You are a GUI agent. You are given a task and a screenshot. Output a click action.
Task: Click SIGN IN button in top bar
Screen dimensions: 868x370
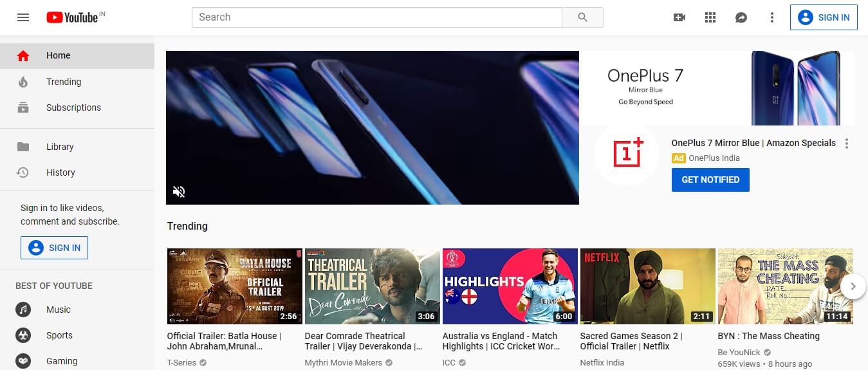click(824, 17)
